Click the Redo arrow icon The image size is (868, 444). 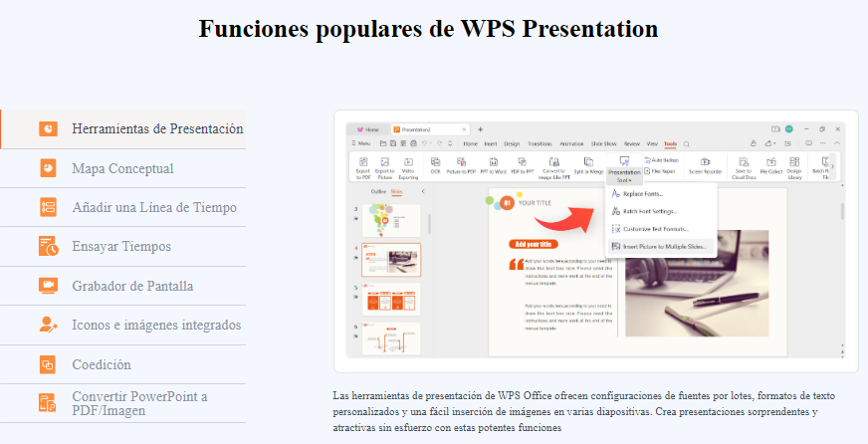pos(440,143)
